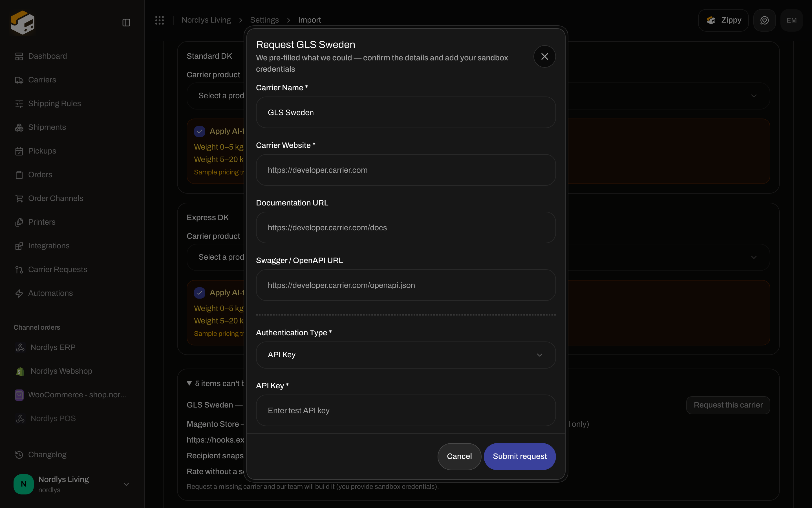Focus the API Key input field
Viewport: 812px width, 508px height.
pos(406,411)
